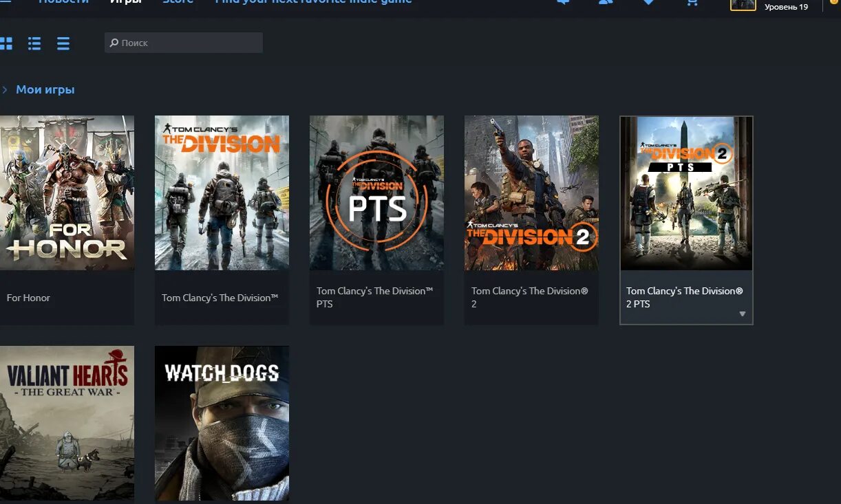Select the Мои игры heading
841x504 pixels.
45,89
